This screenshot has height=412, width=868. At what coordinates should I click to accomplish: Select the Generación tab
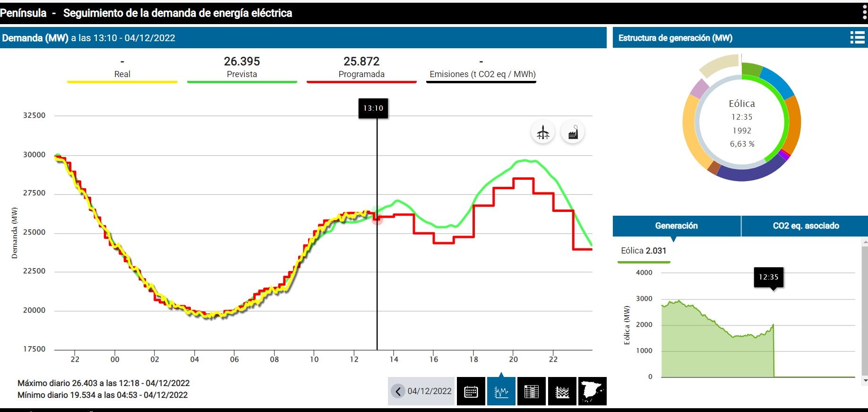pos(676,226)
